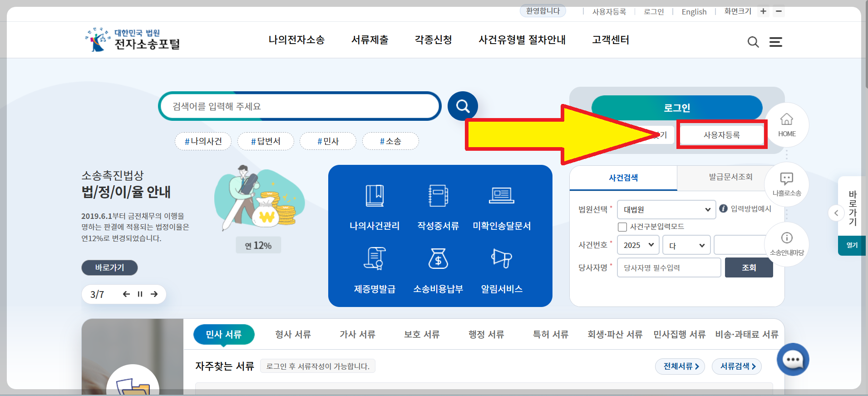Open 고객센터 menu
Viewport: 868px width, 396px height.
pyautogui.click(x=611, y=40)
